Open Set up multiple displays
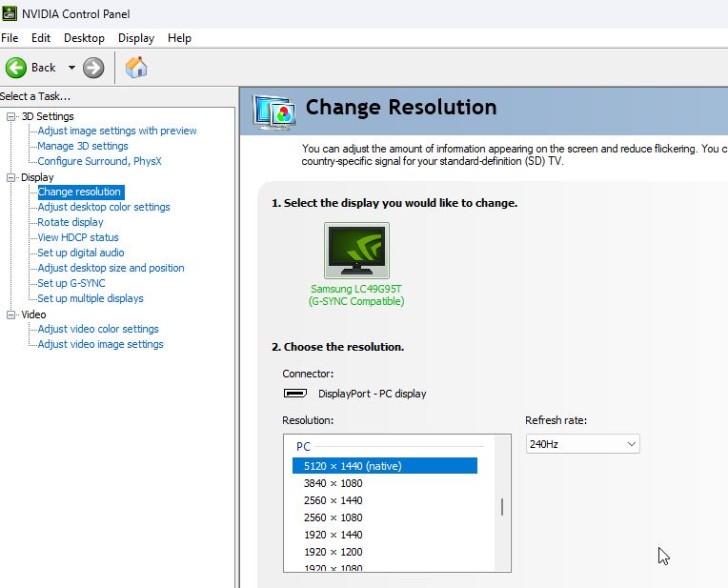 [91, 298]
